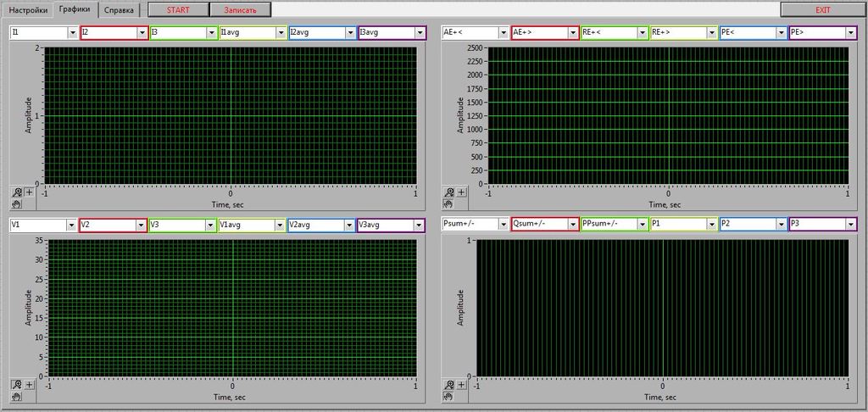Click "Time, sec" label under the power graph
The image size is (868, 412).
tap(661, 397)
